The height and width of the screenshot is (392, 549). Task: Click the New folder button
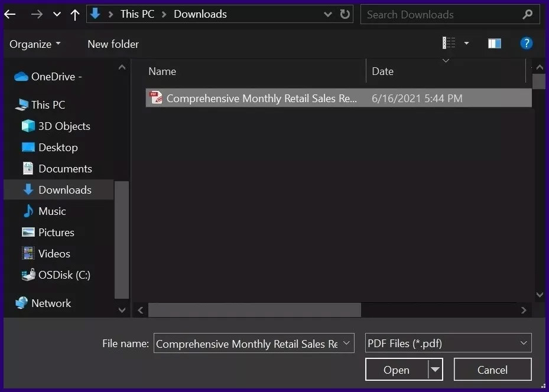click(x=113, y=44)
